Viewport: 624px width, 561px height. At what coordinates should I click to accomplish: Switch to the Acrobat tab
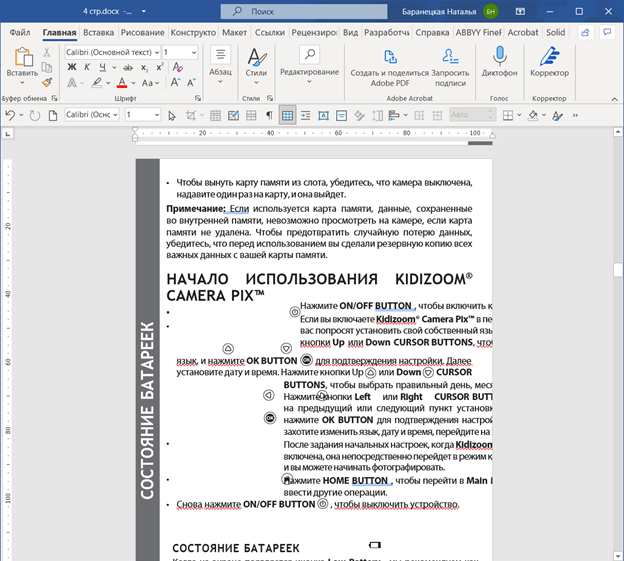point(523,33)
